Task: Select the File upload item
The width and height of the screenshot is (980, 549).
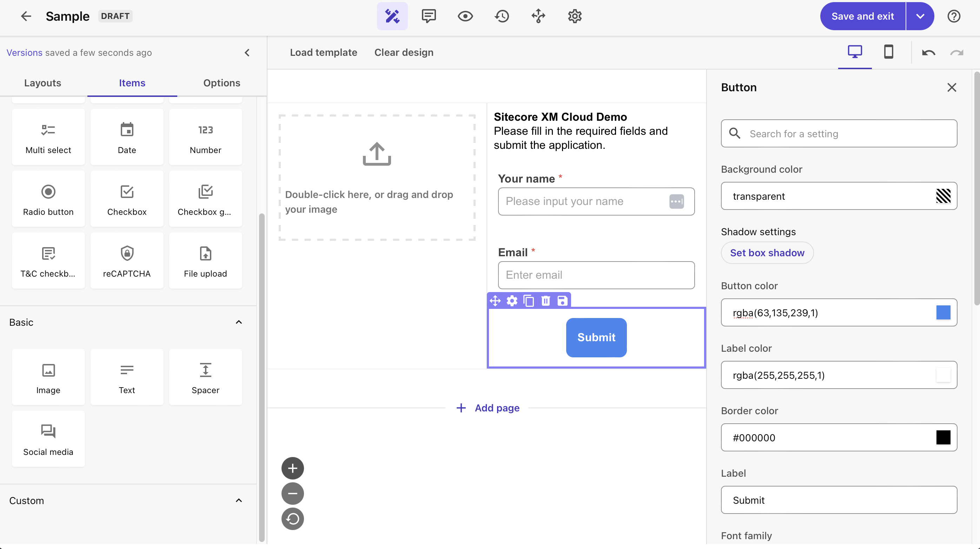Action: [x=205, y=260]
